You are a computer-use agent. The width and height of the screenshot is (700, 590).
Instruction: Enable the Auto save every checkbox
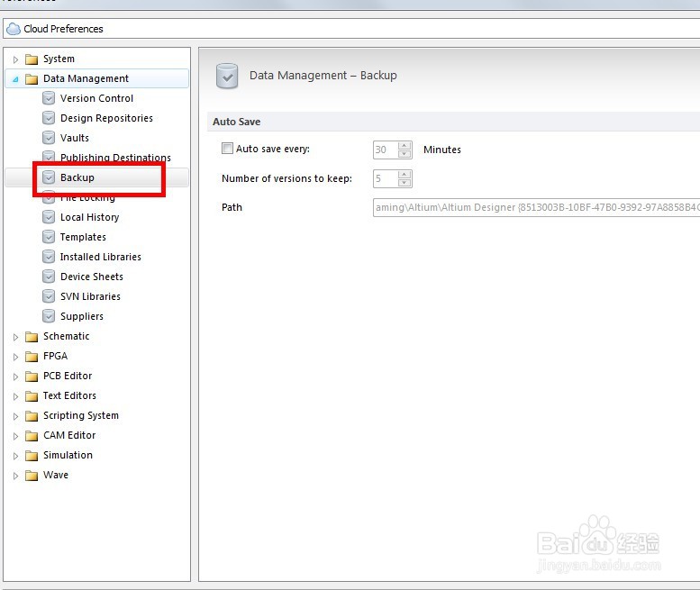click(227, 148)
